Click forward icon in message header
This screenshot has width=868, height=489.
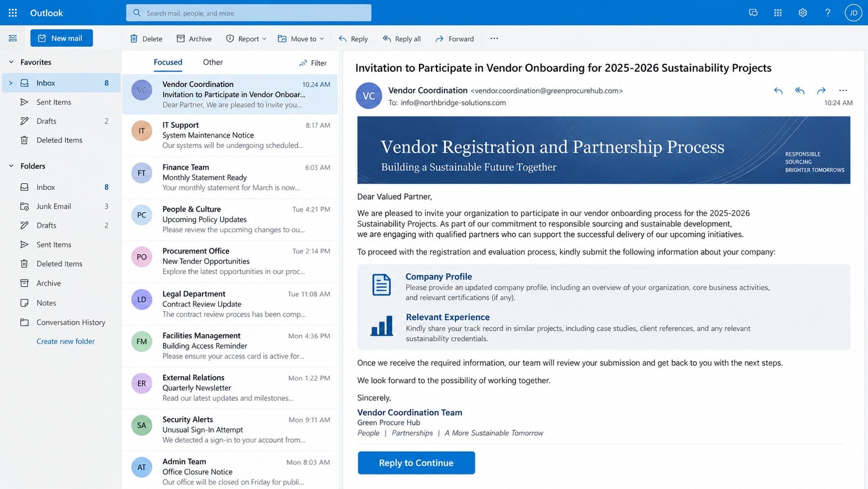point(821,91)
